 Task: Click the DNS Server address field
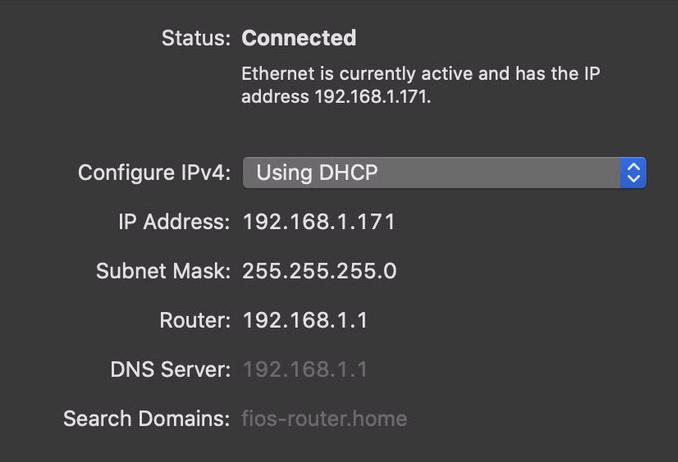pos(305,369)
